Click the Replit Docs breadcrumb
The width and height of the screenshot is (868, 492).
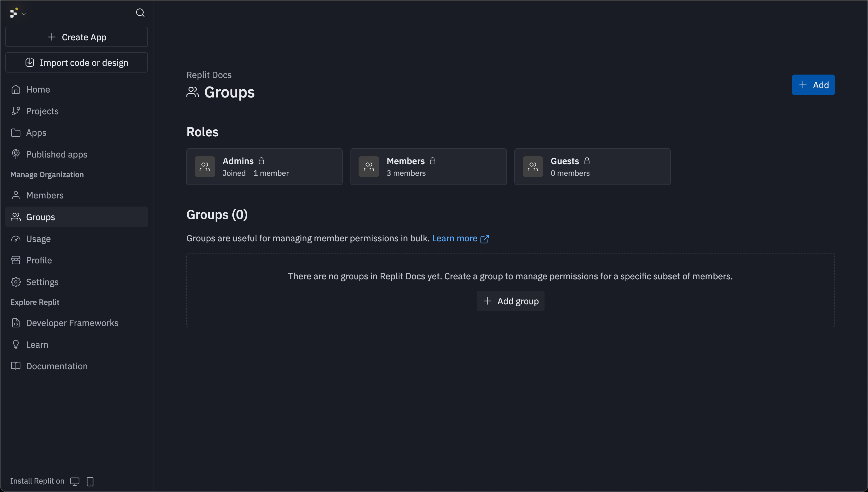pos(209,75)
